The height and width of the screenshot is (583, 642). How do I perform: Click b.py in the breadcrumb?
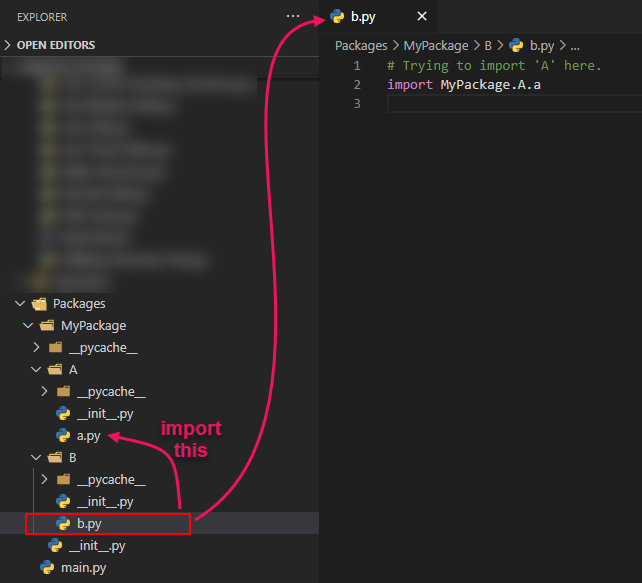pos(542,45)
